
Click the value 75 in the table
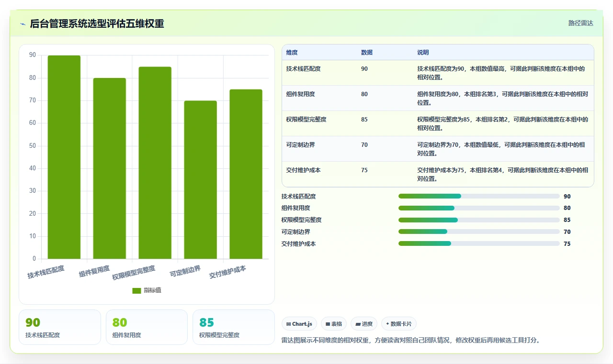(x=364, y=170)
